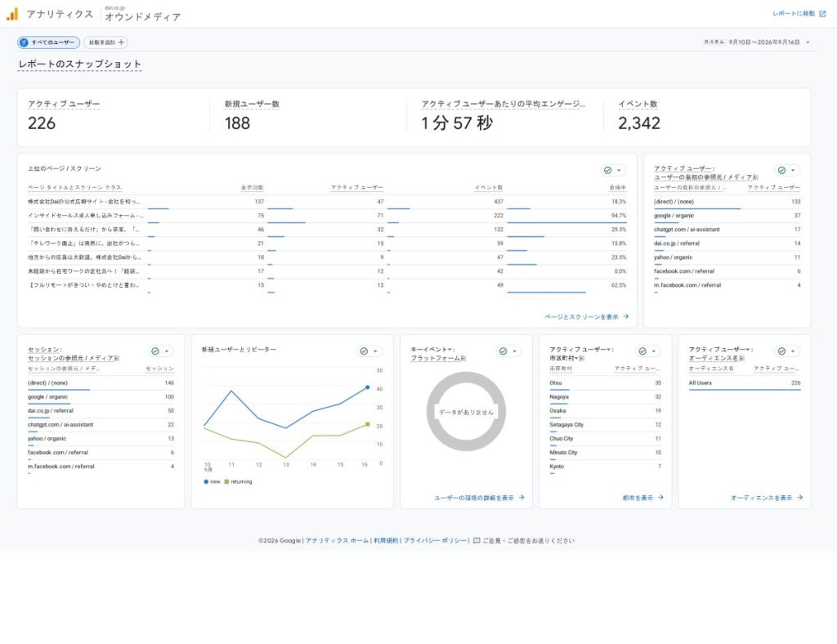Click the Google Analytics logo icon
The height and width of the screenshot is (644, 837).
12,14
